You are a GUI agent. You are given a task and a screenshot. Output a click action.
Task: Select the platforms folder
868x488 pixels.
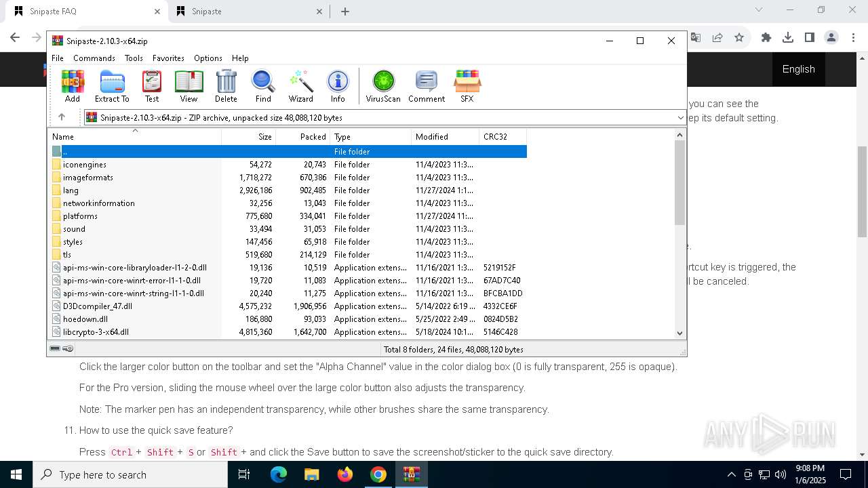80,216
